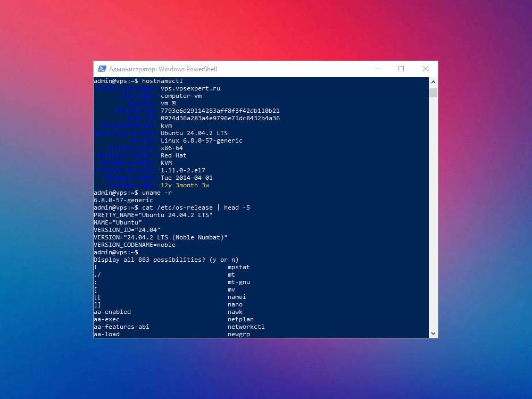Click the VERSION_CODENAME=noble output line
Screen dimensions: 532x399
(135, 245)
